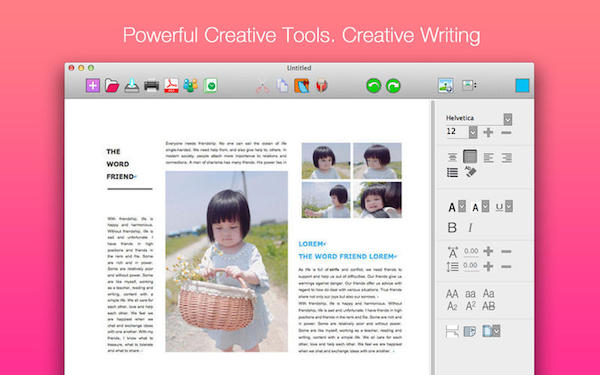
Task: Click the line spacing 0.00 field
Action: tap(471, 266)
